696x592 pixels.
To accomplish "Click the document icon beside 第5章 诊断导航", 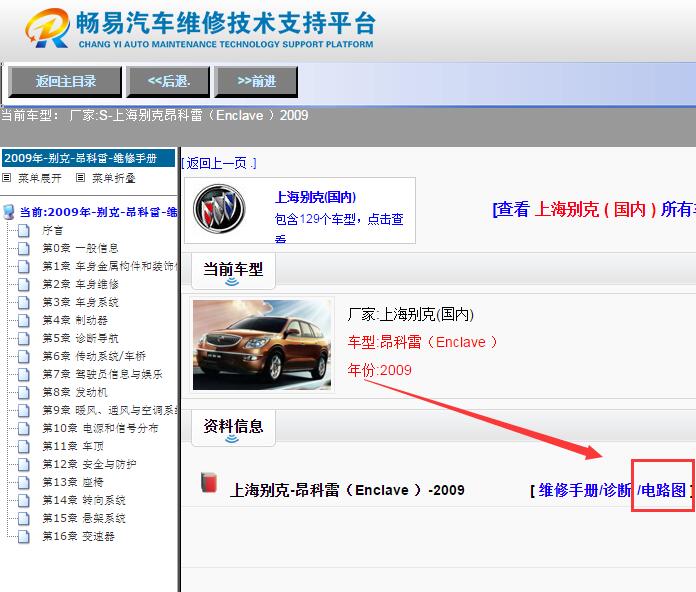I will click(24, 339).
